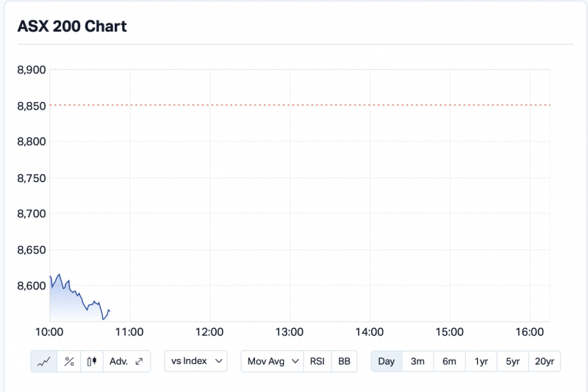The height and width of the screenshot is (392, 588).
Task: Show the 20yr chart range
Action: pyautogui.click(x=545, y=361)
